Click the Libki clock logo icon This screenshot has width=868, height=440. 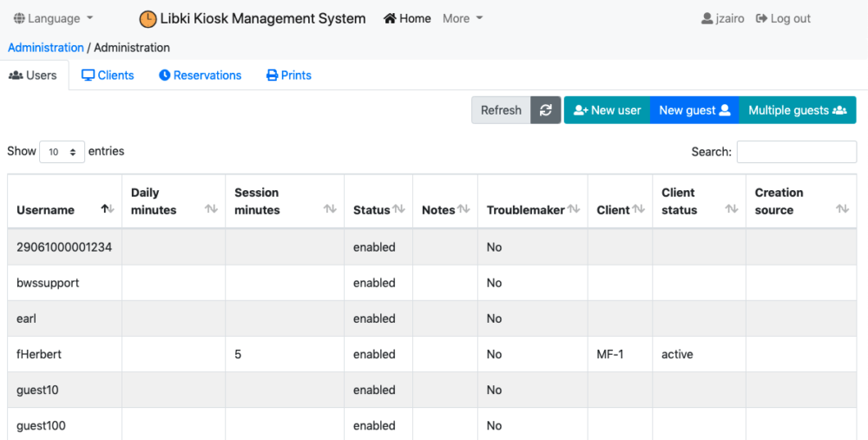tap(148, 19)
